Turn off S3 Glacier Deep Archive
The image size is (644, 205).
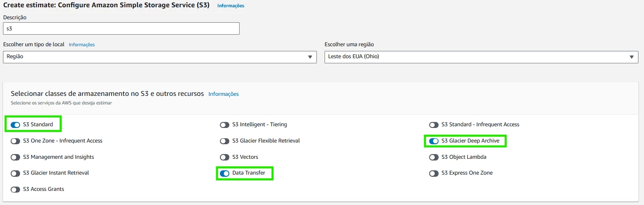pos(434,141)
